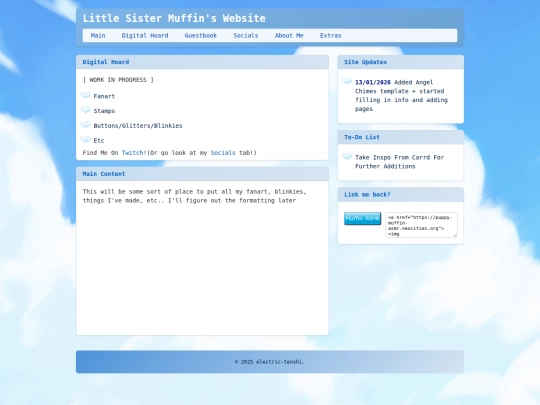Open the Guestbook page
540x405 pixels.
(201, 35)
